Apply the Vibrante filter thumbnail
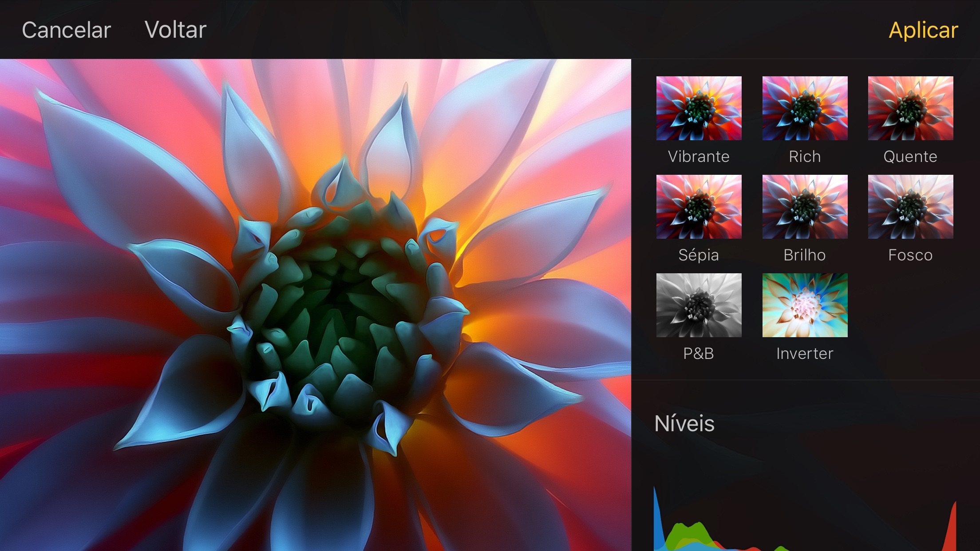Screen dimensions: 980x551 (x=699, y=108)
